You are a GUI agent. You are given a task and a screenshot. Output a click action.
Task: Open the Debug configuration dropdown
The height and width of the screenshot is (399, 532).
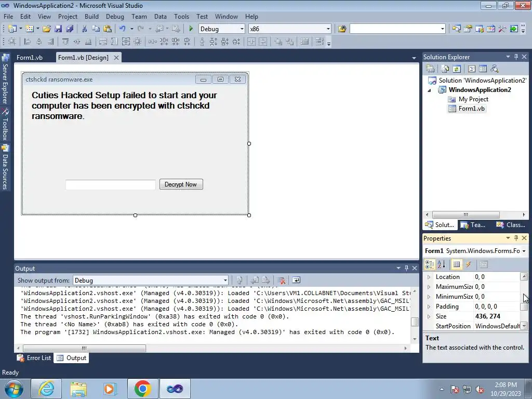pyautogui.click(x=242, y=29)
